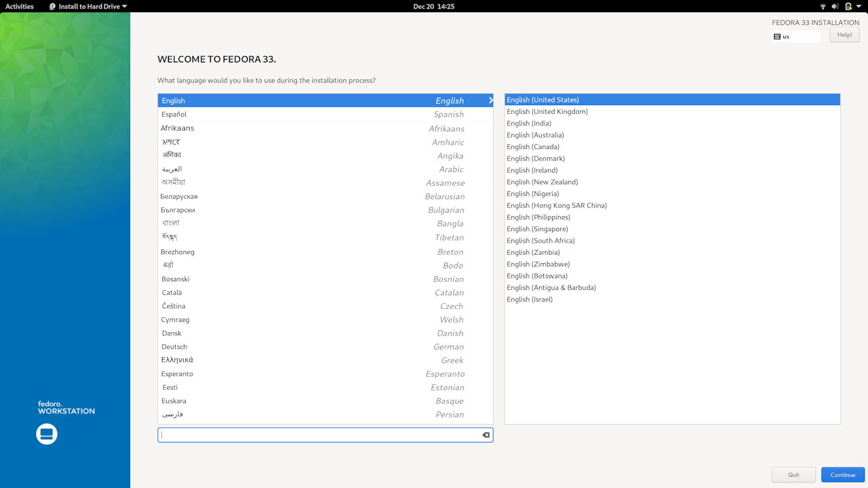Select Belarusian language row
Viewport: 868px width, 488px height.
[x=325, y=196]
